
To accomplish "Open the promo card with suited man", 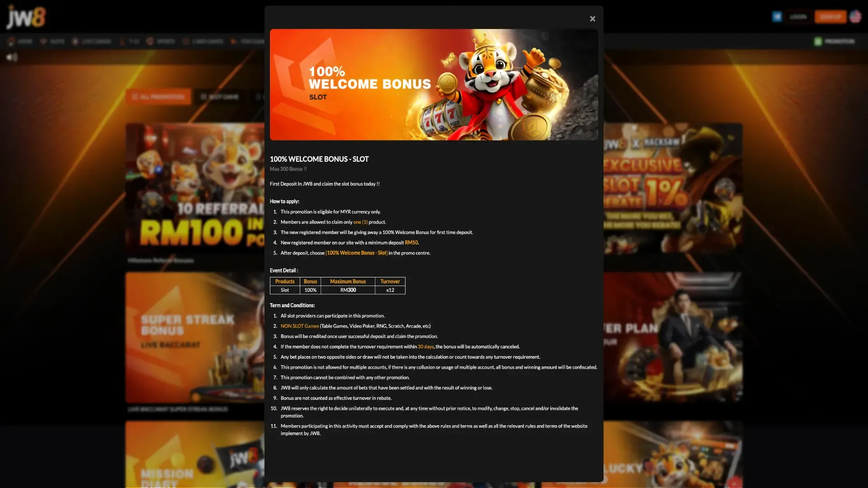I will pyautogui.click(x=673, y=337).
